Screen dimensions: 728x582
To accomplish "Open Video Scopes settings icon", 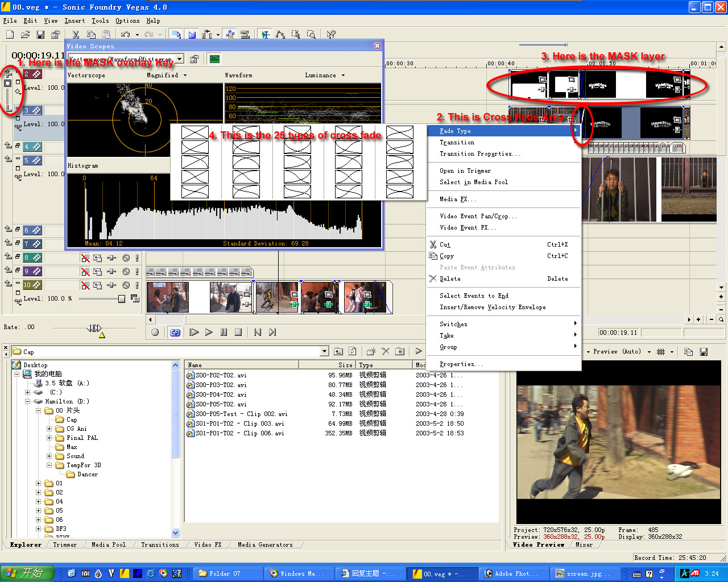I will pyautogui.click(x=195, y=59).
